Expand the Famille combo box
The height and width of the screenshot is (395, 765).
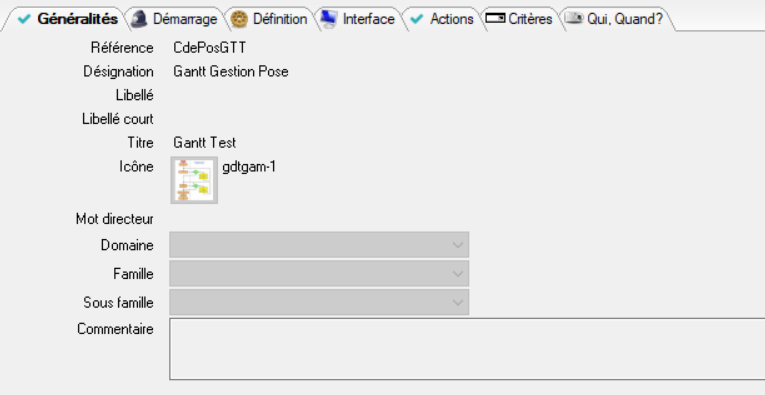click(x=319, y=273)
